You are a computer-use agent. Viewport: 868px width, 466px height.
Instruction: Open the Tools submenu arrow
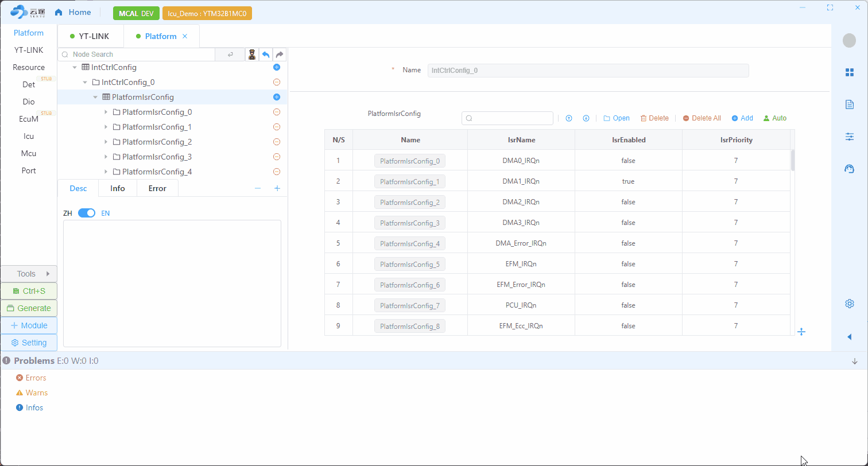[48, 274]
